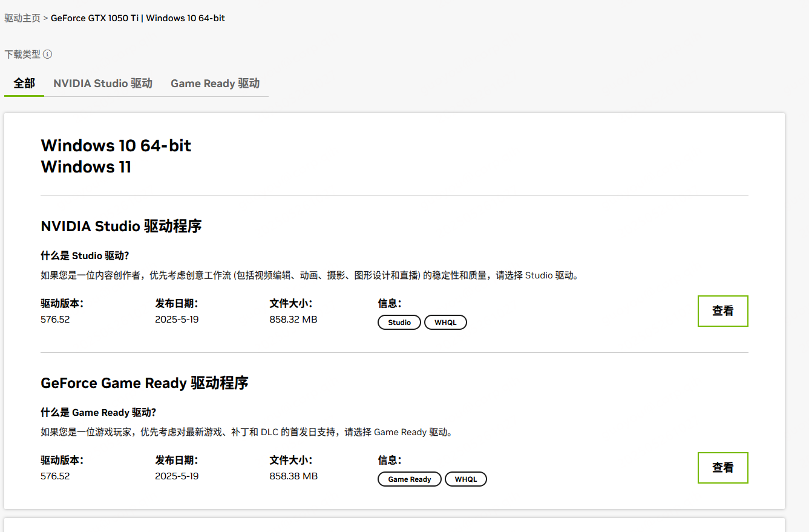The image size is (809, 532).
Task: Click the Game Ready info badge
Action: coord(410,479)
